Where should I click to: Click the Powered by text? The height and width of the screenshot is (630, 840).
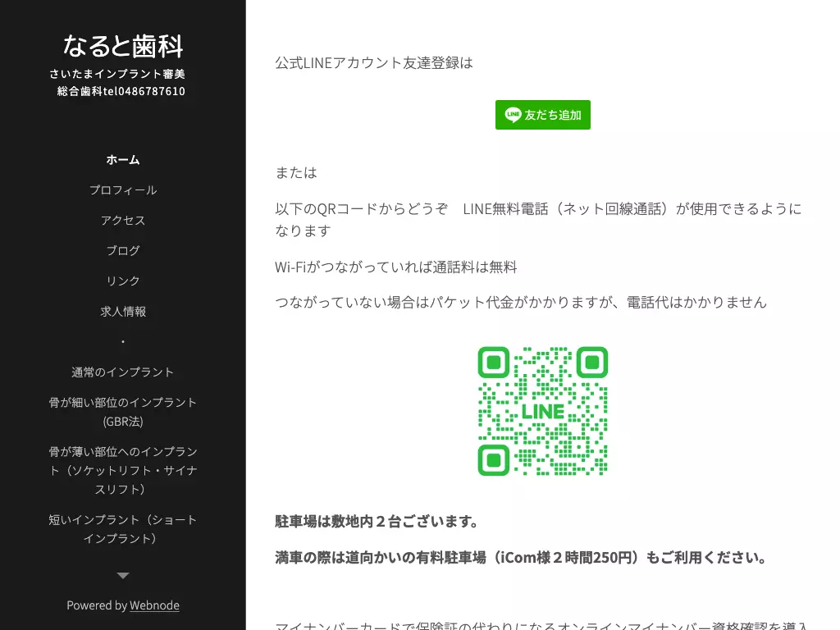click(x=97, y=605)
